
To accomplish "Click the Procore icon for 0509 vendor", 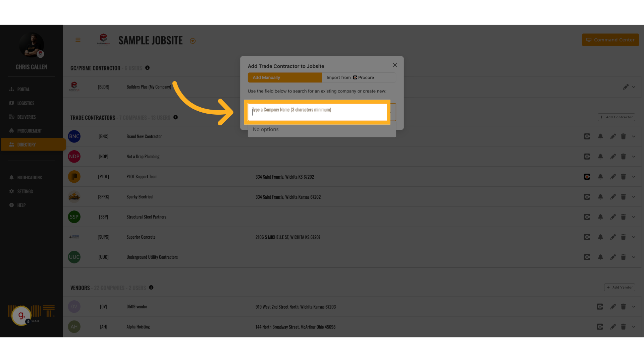I will coord(600,307).
